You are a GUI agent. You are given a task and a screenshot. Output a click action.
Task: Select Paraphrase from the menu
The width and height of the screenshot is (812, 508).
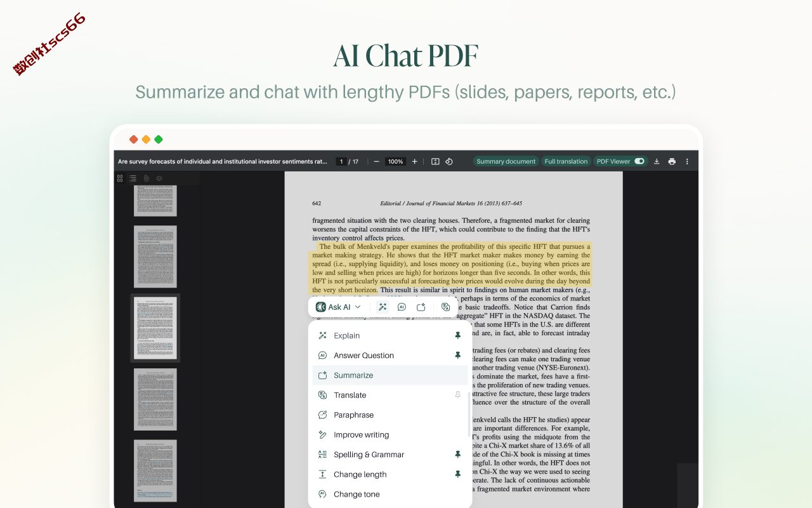tap(390, 415)
